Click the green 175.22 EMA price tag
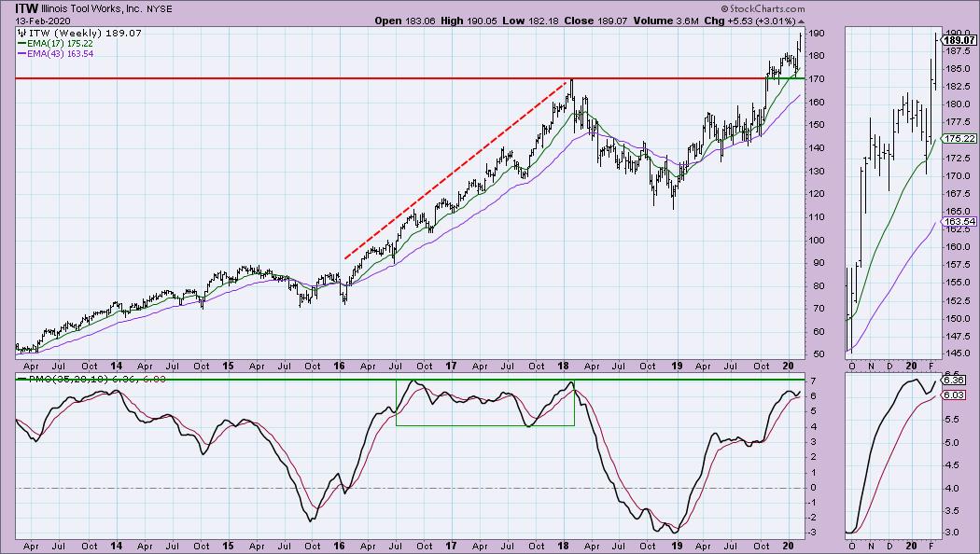The height and width of the screenshot is (554, 980). [959, 139]
